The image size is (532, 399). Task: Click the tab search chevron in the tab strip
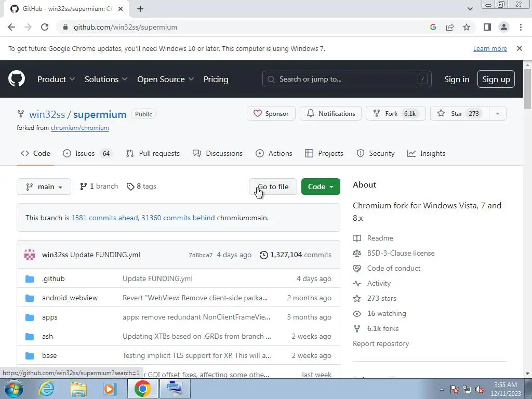point(470,9)
